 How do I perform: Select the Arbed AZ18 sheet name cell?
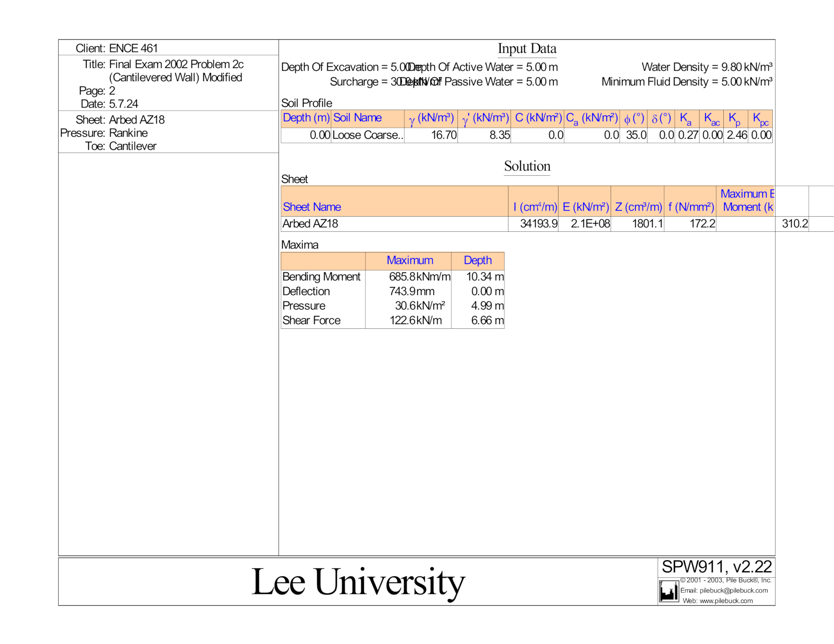pyautogui.click(x=308, y=223)
